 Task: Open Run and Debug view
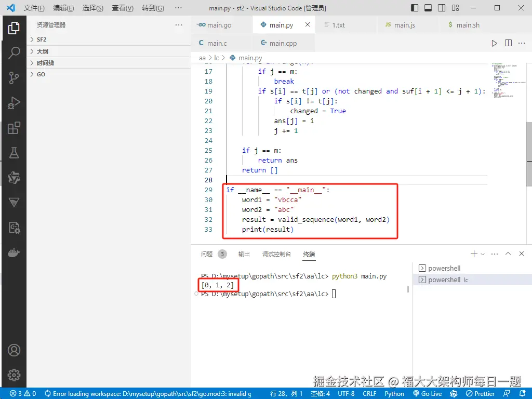[x=14, y=103]
